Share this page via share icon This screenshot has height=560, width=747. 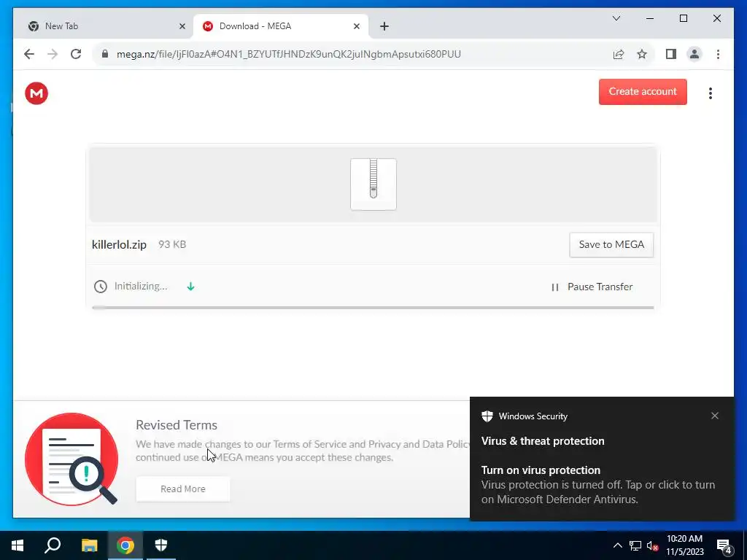point(619,54)
